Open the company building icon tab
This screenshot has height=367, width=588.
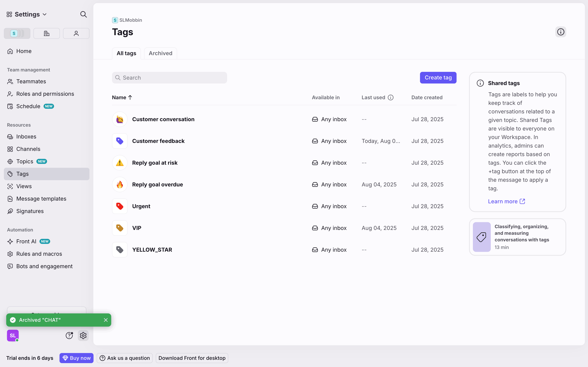point(46,33)
